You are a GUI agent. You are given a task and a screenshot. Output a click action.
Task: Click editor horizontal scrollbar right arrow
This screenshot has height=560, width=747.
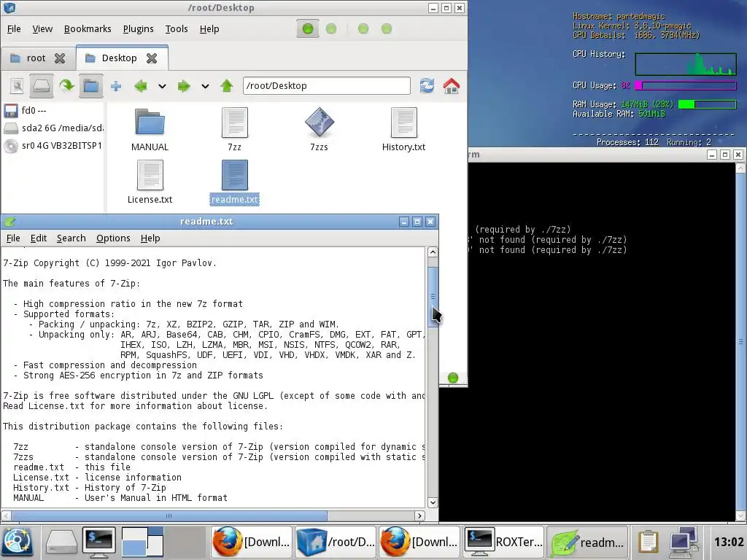(419, 516)
